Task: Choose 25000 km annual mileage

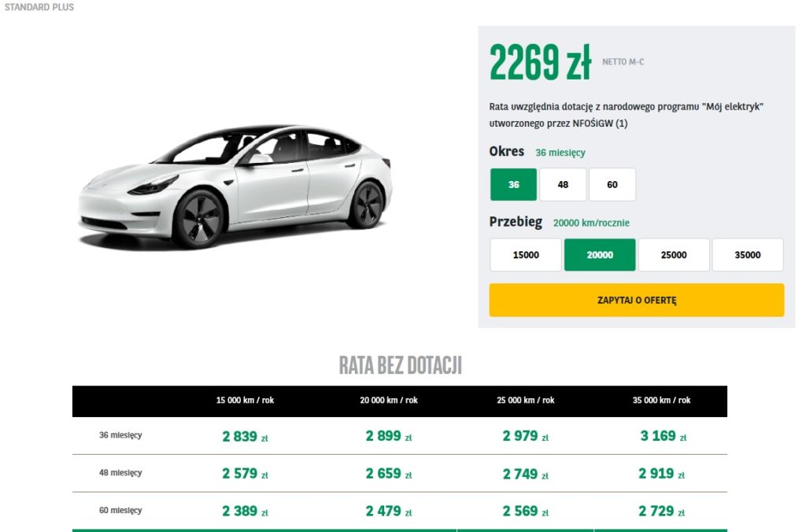Action: pos(674,255)
